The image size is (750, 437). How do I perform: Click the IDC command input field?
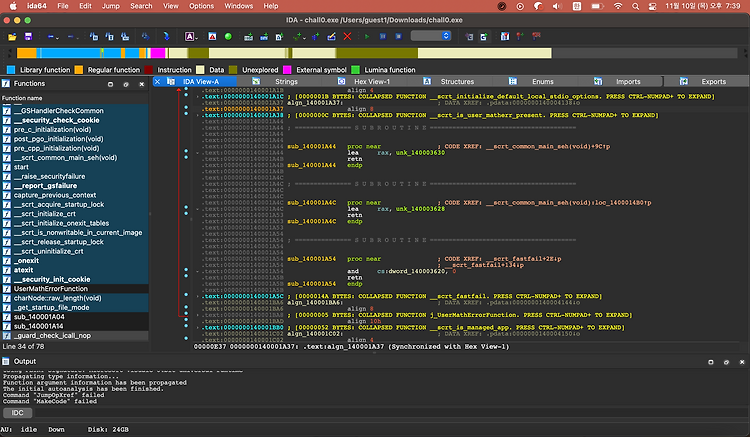[390, 413]
